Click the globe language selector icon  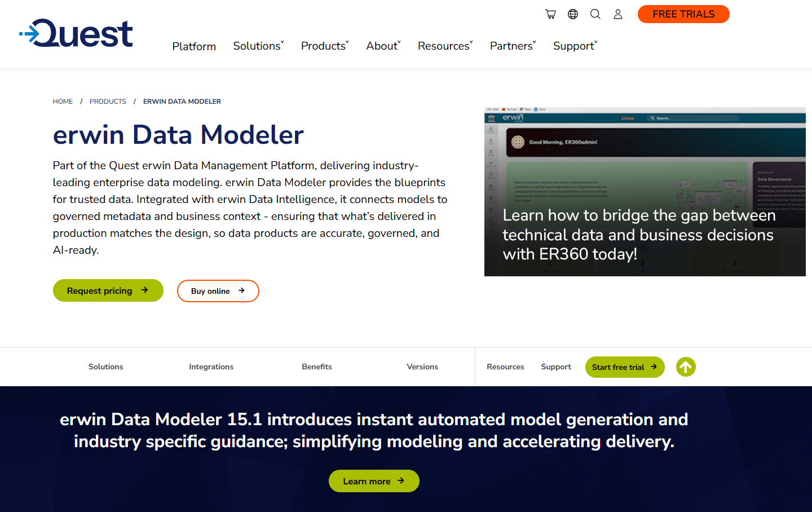pyautogui.click(x=573, y=14)
